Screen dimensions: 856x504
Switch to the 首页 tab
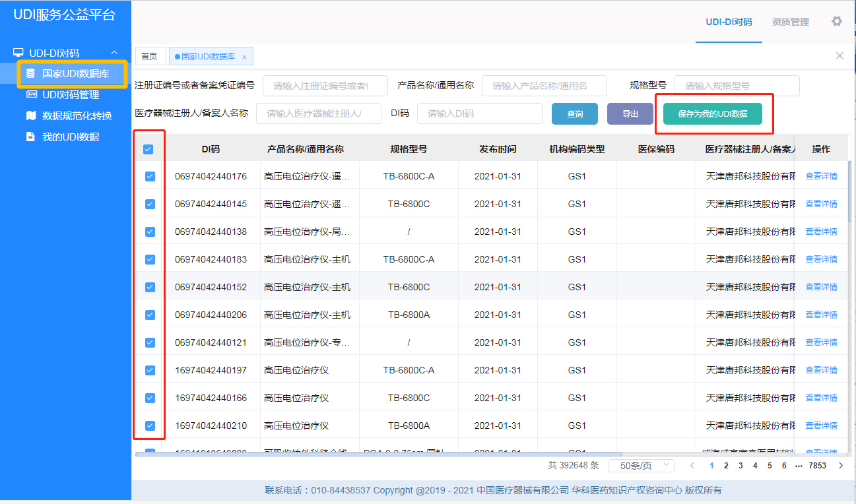click(150, 56)
